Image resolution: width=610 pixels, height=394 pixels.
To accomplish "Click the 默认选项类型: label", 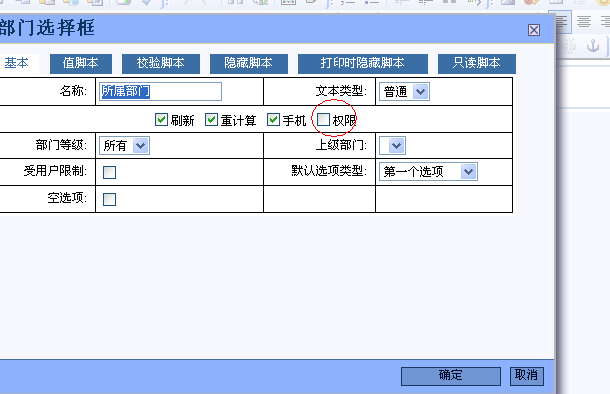I will (x=329, y=171).
